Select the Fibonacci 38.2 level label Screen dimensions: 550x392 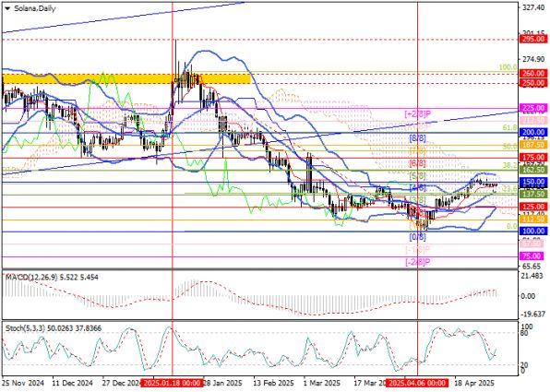coord(509,165)
